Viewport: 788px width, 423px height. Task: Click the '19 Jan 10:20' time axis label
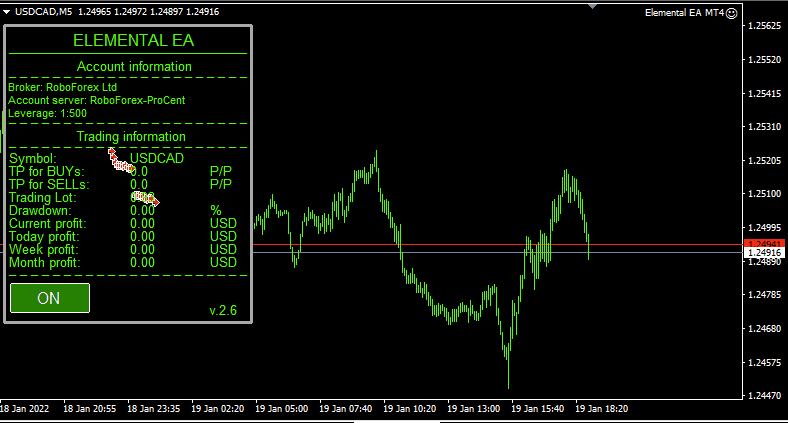[x=410, y=408]
